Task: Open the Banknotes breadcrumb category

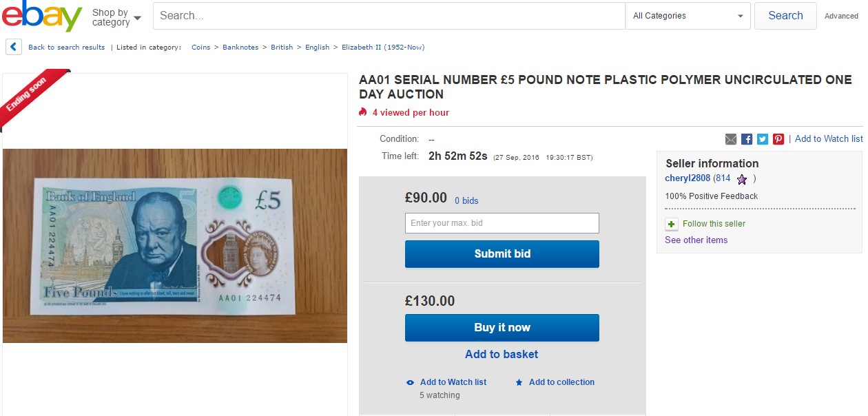Action: point(240,48)
